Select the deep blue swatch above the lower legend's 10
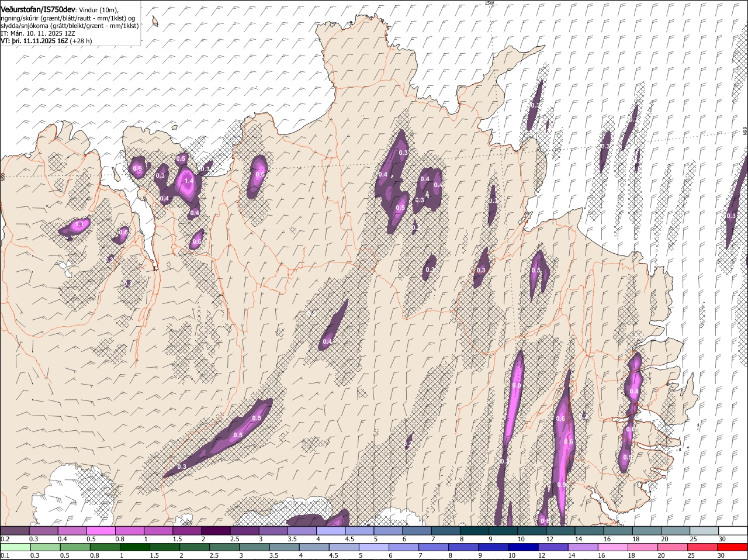This screenshot has height=560, width=748. click(x=523, y=547)
